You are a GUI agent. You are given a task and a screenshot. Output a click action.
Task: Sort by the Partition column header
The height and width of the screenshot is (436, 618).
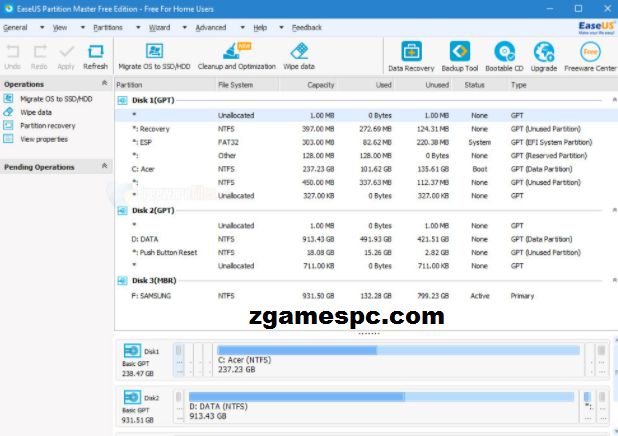coord(165,85)
